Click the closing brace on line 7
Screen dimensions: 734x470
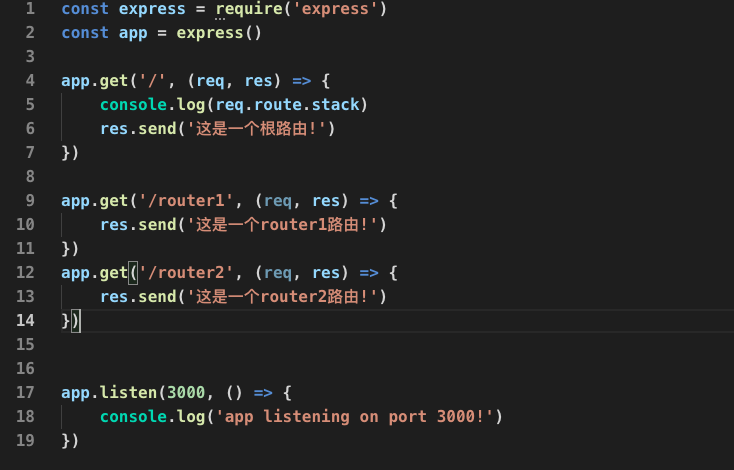click(x=66, y=153)
